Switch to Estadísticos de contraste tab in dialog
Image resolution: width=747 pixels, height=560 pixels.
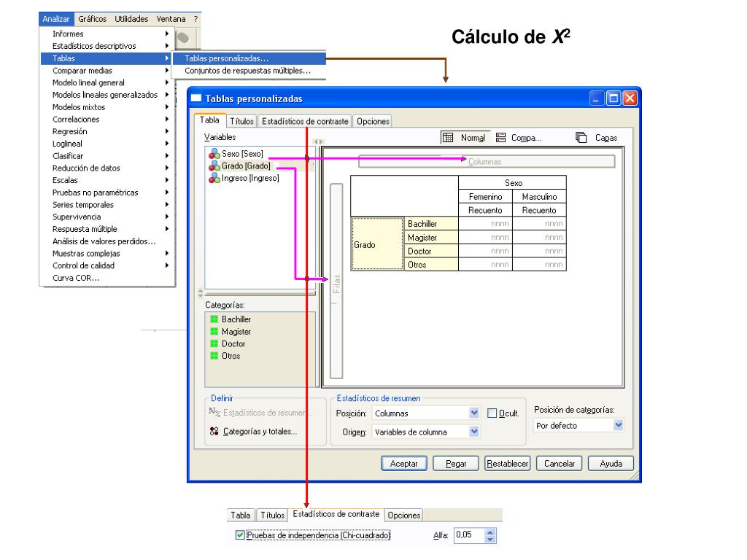tap(305, 122)
